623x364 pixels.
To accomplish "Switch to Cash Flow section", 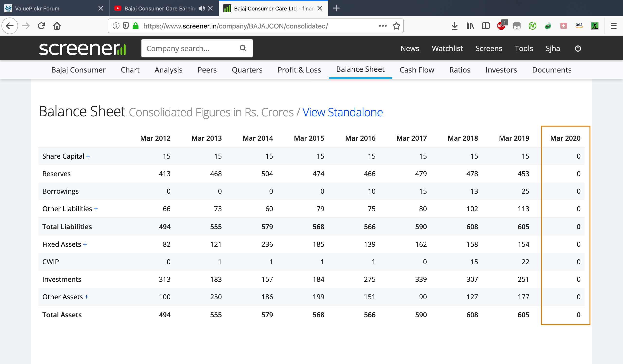I will tap(417, 70).
